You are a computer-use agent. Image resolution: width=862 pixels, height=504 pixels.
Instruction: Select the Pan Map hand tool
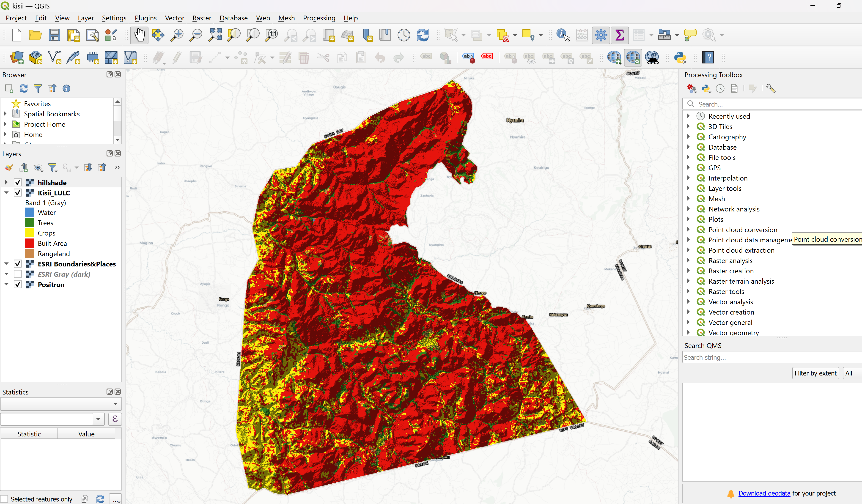(x=139, y=35)
